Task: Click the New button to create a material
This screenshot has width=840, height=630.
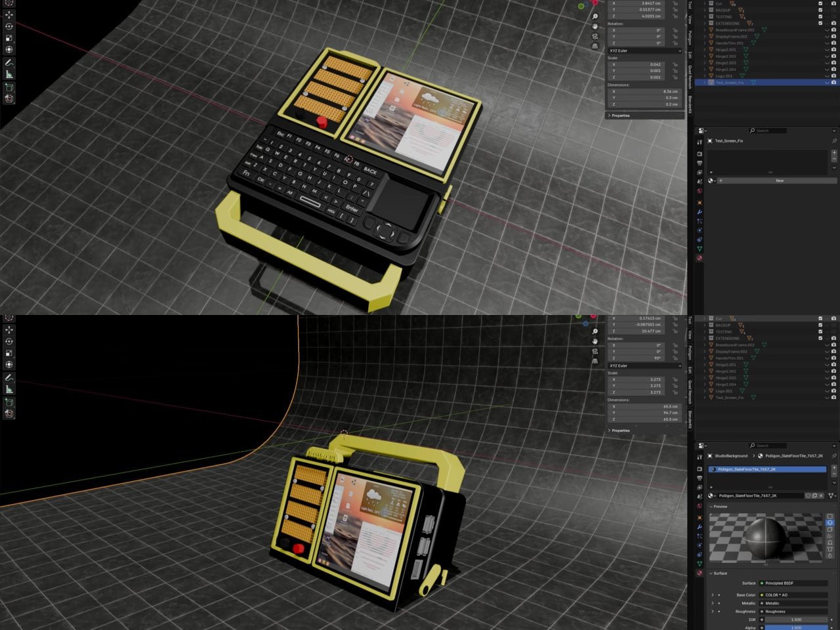Action: pyautogui.click(x=780, y=180)
